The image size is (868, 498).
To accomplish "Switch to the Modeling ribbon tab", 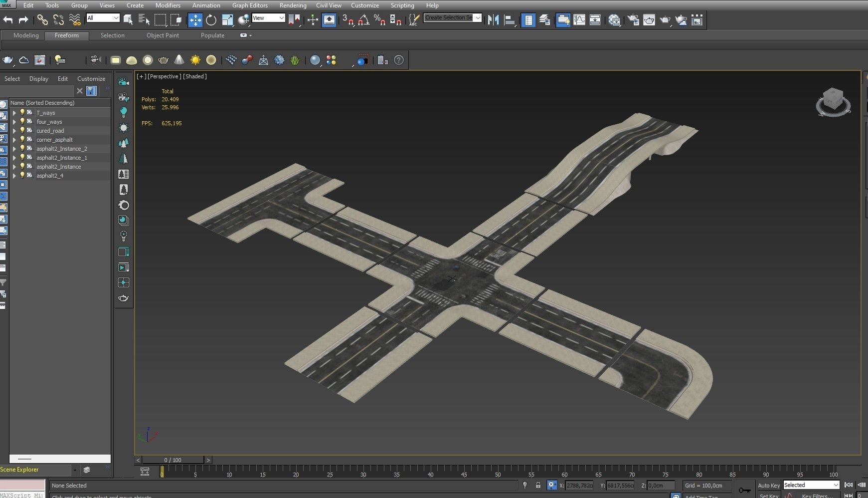I will 26,35.
